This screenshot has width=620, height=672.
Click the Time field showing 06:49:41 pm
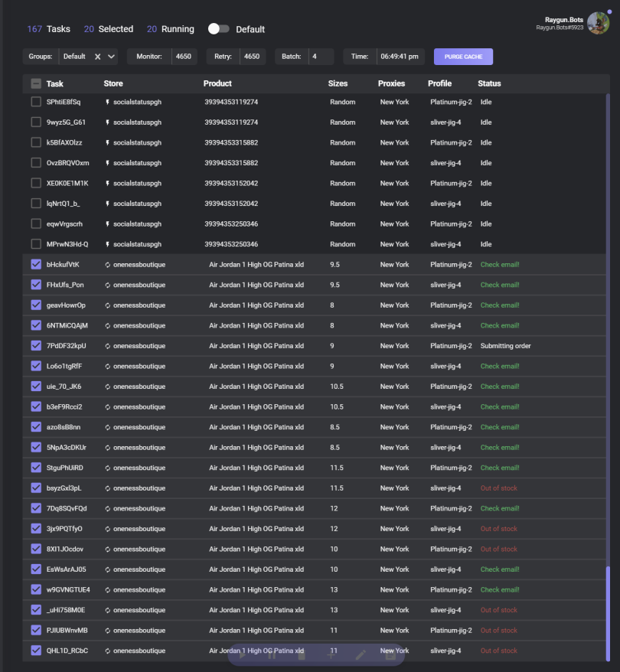[400, 57]
